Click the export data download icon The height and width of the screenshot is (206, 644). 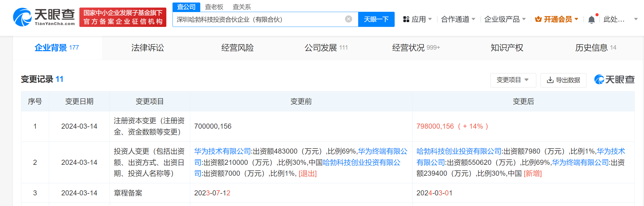pyautogui.click(x=550, y=80)
